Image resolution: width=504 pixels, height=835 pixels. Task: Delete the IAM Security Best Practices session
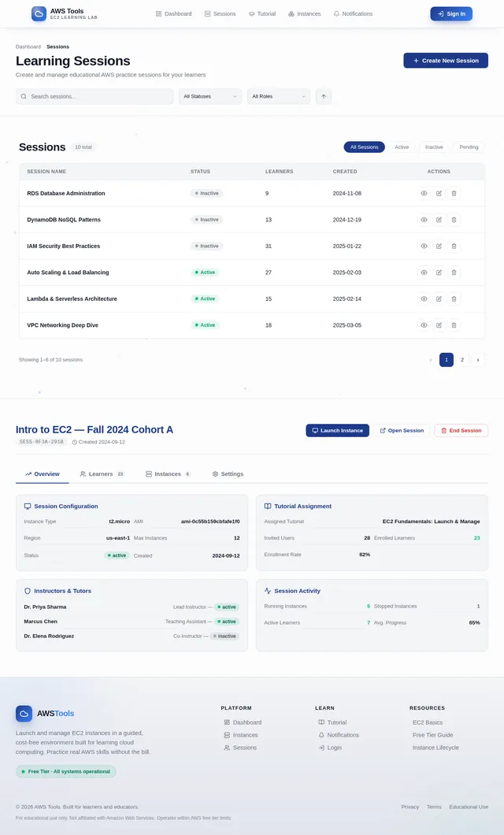(454, 246)
